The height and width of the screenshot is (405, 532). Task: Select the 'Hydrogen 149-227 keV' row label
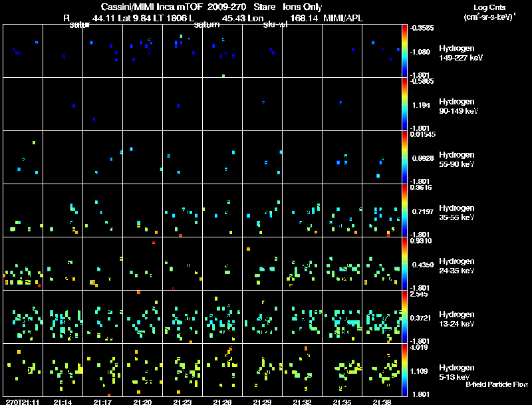(461, 53)
